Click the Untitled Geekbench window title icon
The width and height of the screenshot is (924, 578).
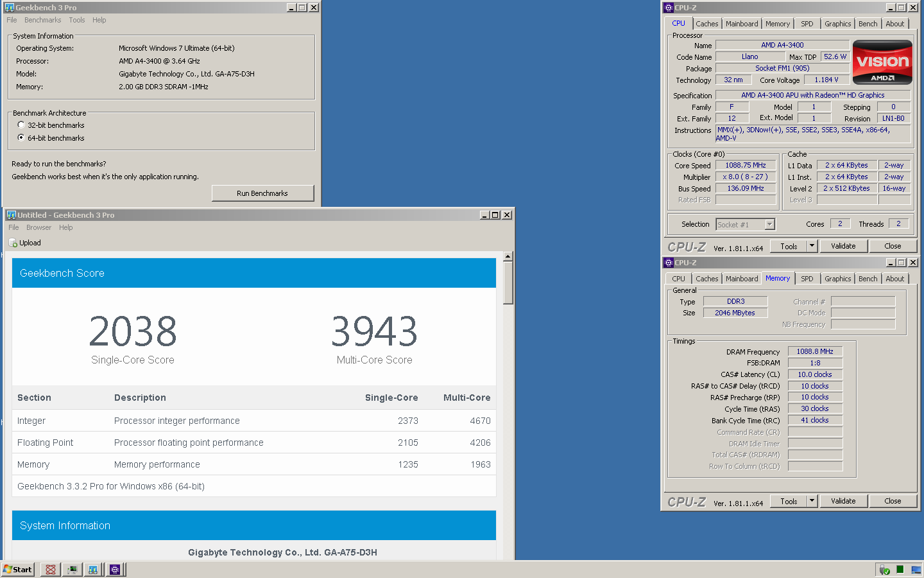[x=12, y=215]
